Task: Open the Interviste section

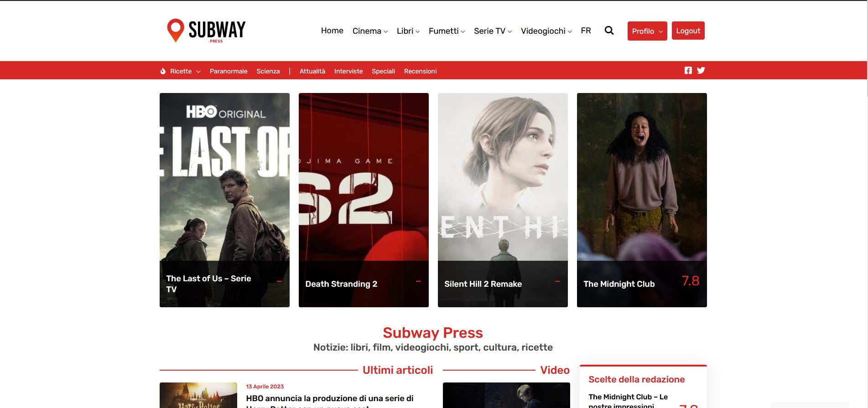Action: 348,71
